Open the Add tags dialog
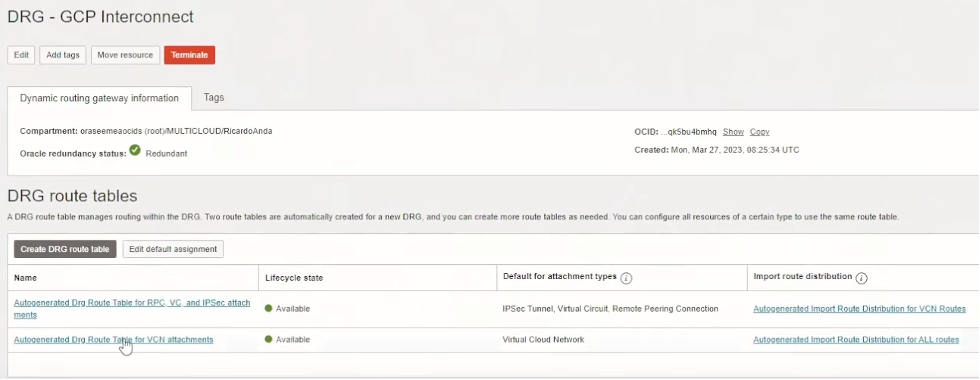 click(x=63, y=55)
